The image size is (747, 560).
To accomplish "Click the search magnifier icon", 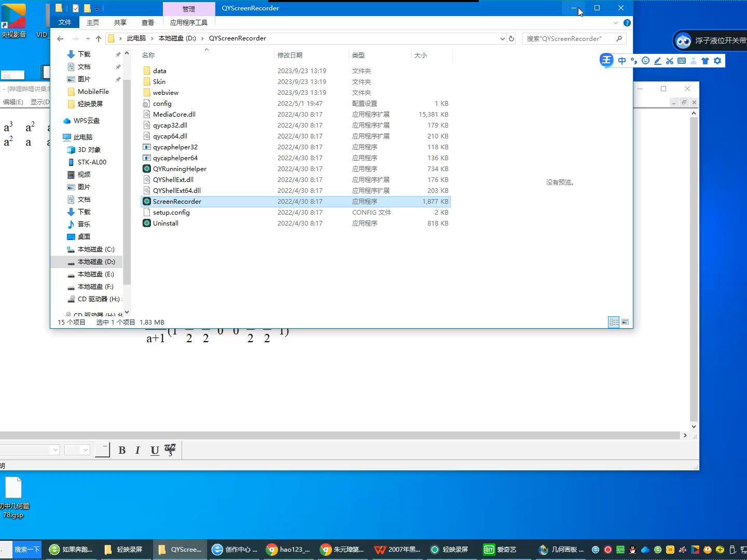I will 619,38.
